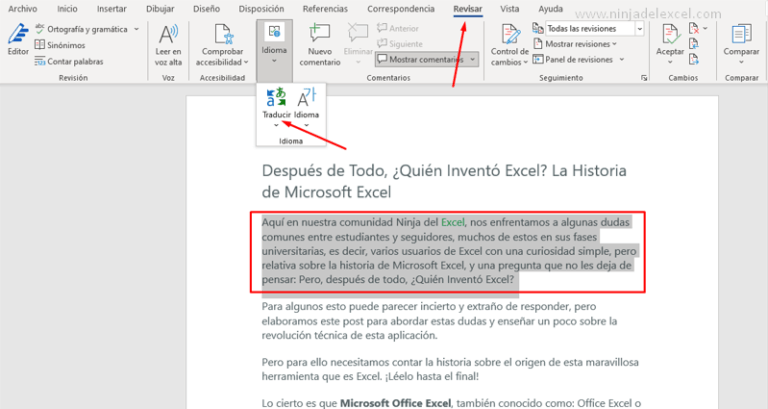Screen dimensions: 768x409
Task: Switch to the Inicio tab
Action: (x=67, y=9)
